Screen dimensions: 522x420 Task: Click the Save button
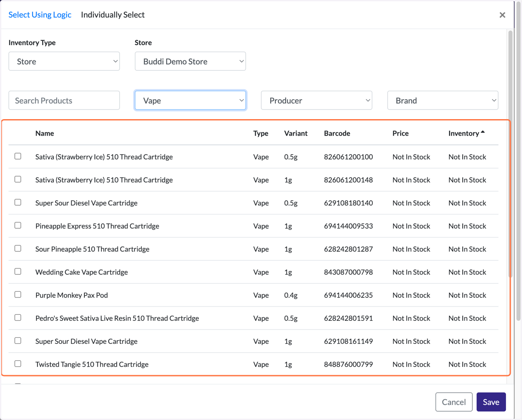coord(491,402)
